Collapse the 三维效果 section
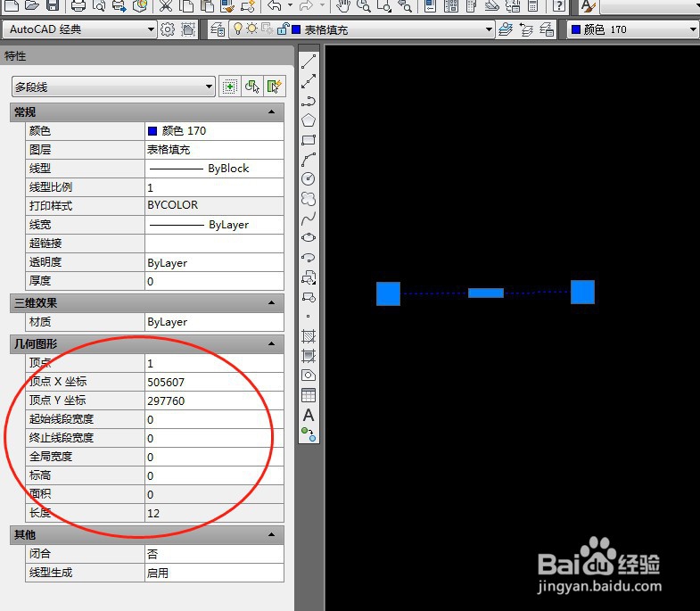 point(271,302)
